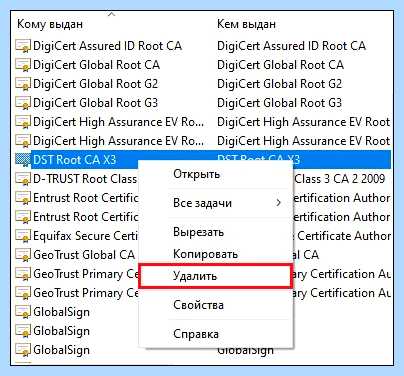The width and height of the screenshot is (404, 376).
Task: Select the Equifax Secure Certificate row
Action: pos(86,236)
